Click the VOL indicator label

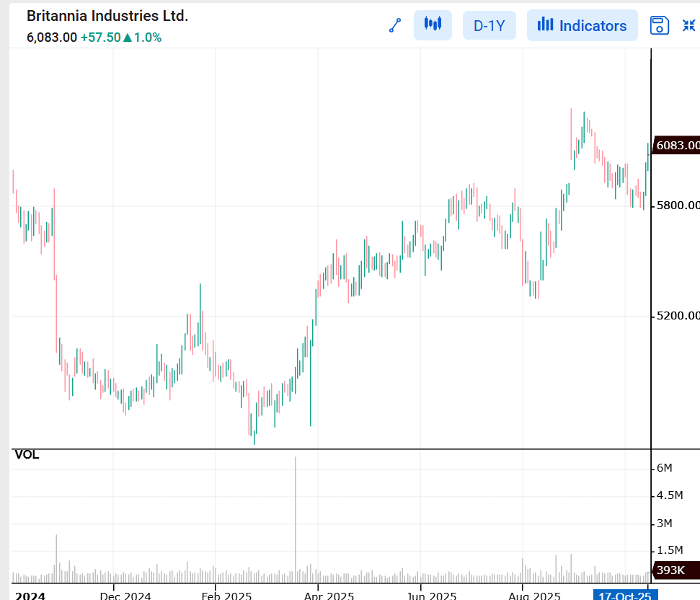click(x=27, y=455)
